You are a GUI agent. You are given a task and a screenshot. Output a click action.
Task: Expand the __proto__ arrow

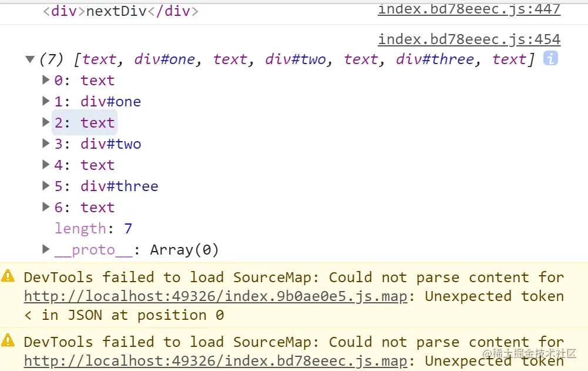coord(46,249)
